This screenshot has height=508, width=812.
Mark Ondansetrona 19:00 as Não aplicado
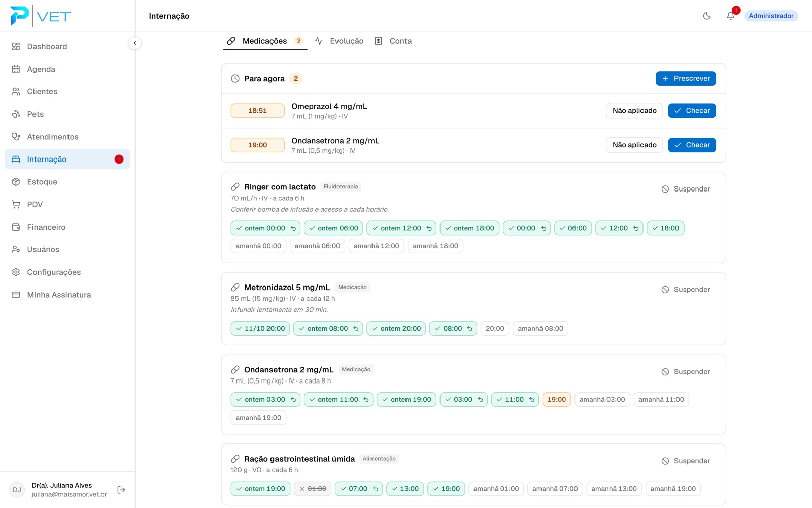[634, 145]
